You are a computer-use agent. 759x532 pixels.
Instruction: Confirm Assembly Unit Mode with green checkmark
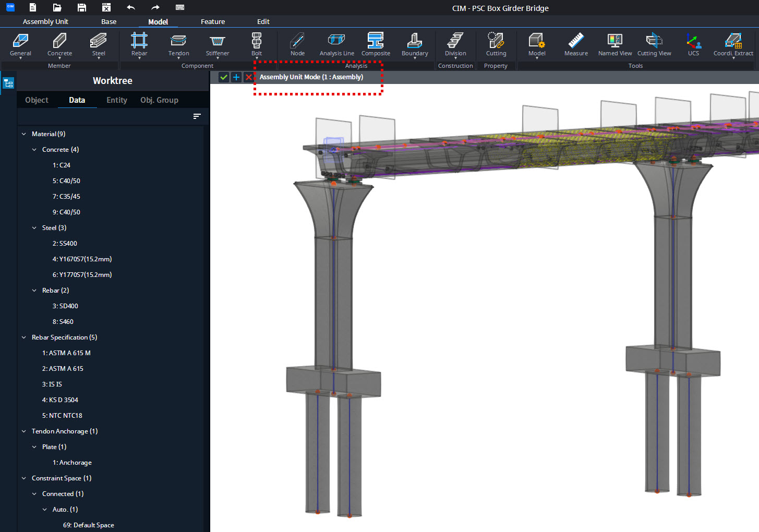(x=223, y=77)
